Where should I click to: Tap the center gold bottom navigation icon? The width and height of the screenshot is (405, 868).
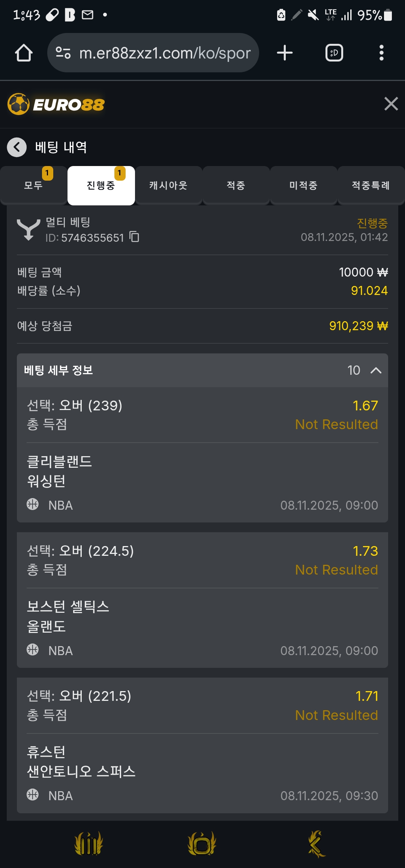click(x=202, y=844)
